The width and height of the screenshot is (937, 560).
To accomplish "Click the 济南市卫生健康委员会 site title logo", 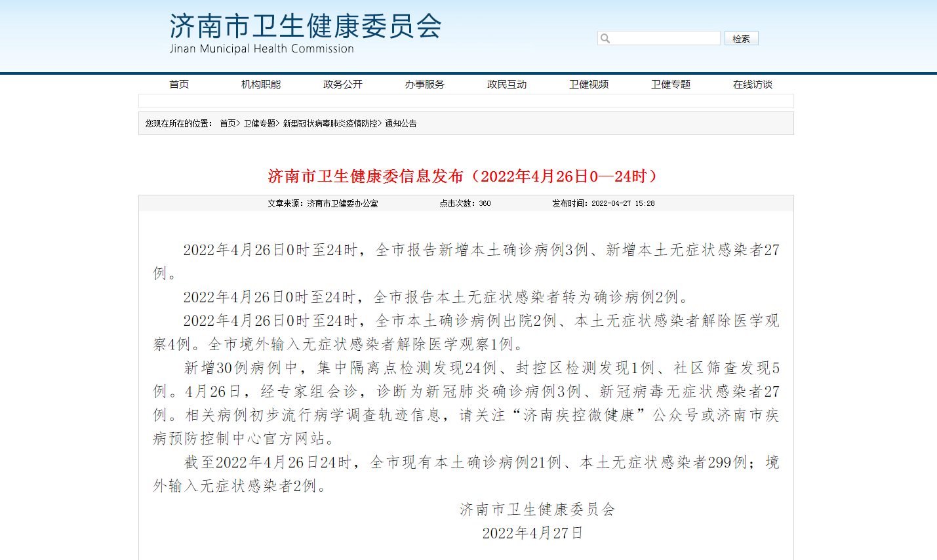I will 306,26.
